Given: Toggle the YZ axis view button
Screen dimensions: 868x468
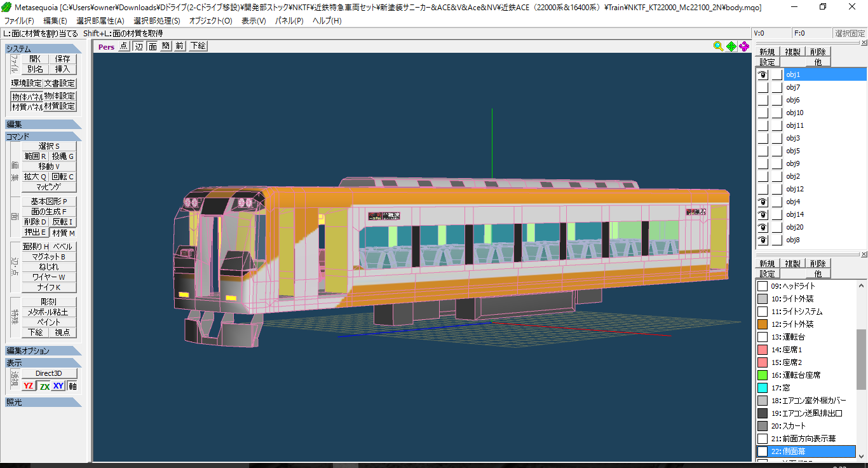Looking at the screenshot, I should [29, 386].
